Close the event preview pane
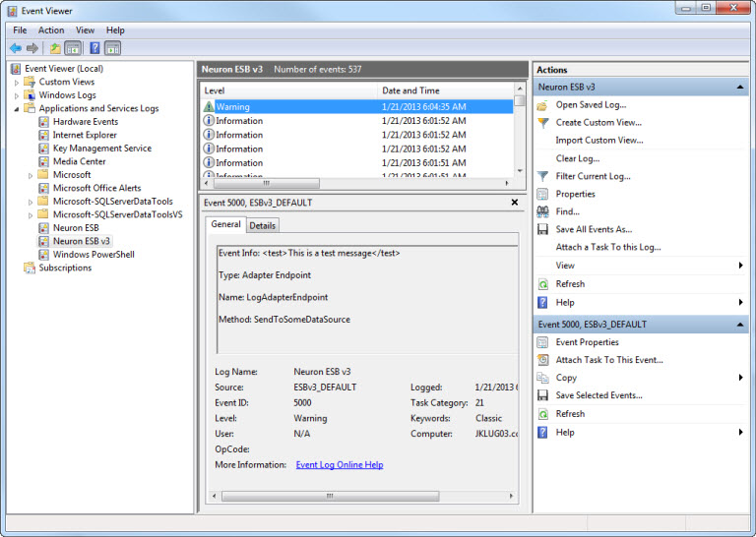Screen dimensions: 756x537 pos(515,203)
